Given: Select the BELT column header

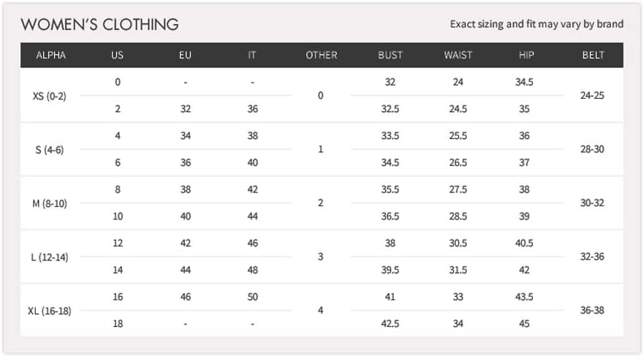Looking at the screenshot, I should pos(593,55).
